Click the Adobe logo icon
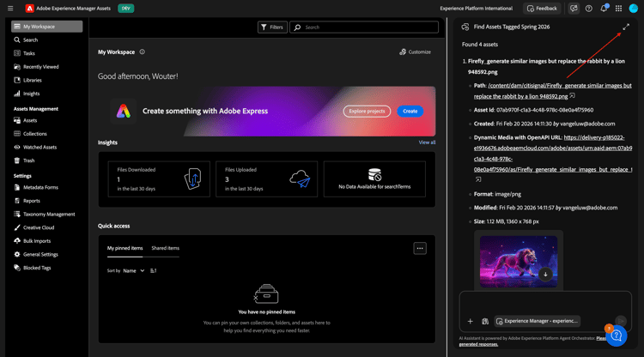Image resolution: width=644 pixels, height=357 pixels. [29, 9]
